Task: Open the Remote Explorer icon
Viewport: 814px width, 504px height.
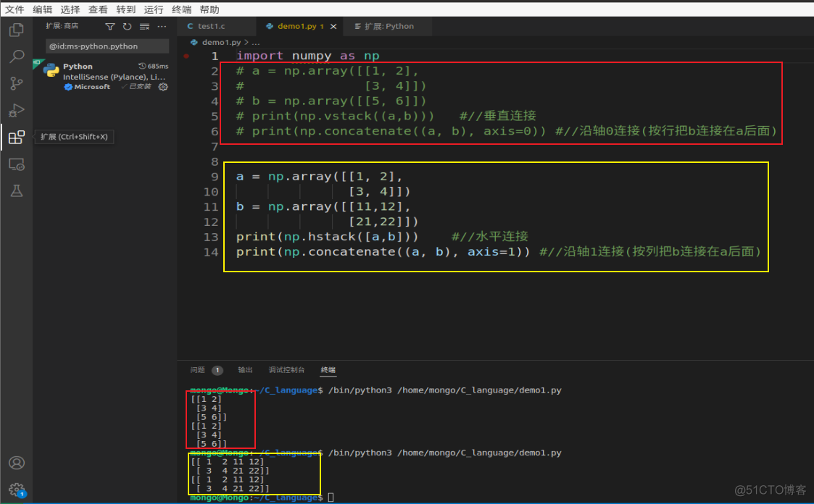Action: click(17, 164)
